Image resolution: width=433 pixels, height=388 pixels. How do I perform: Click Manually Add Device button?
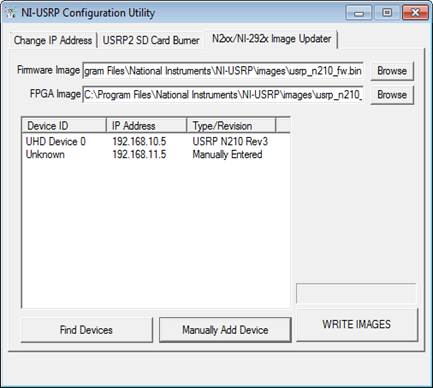click(225, 330)
